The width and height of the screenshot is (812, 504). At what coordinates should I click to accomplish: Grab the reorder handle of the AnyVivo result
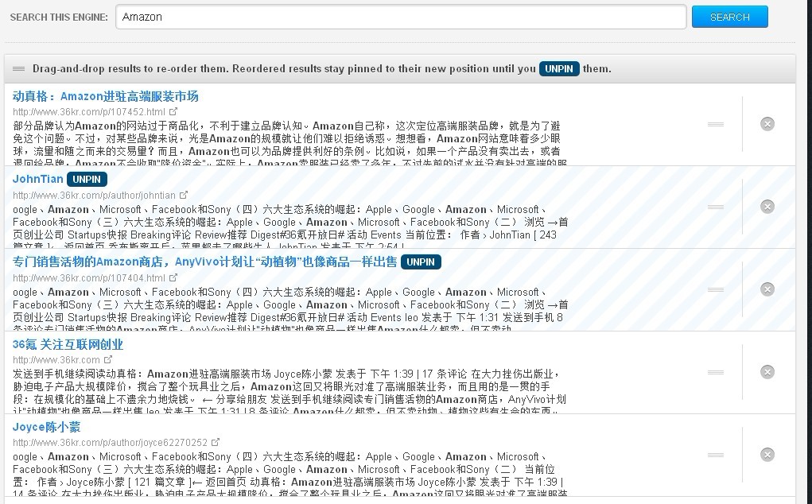pyautogui.click(x=716, y=290)
